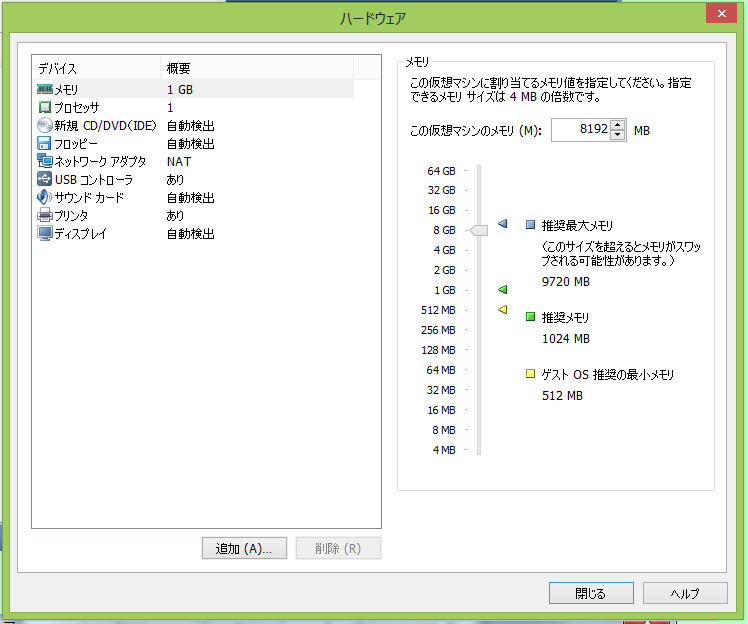The height and width of the screenshot is (624, 748).
Task: Select the プリンタ row label
Action: (x=71, y=216)
